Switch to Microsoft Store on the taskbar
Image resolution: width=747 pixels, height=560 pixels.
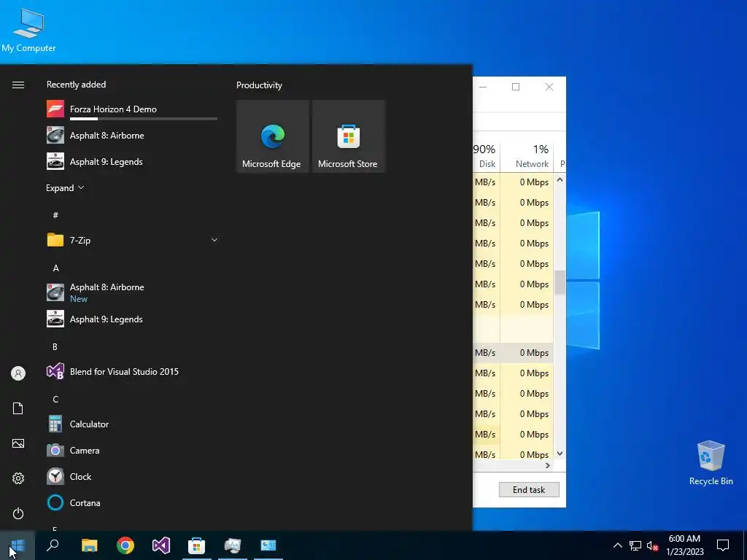(x=197, y=545)
